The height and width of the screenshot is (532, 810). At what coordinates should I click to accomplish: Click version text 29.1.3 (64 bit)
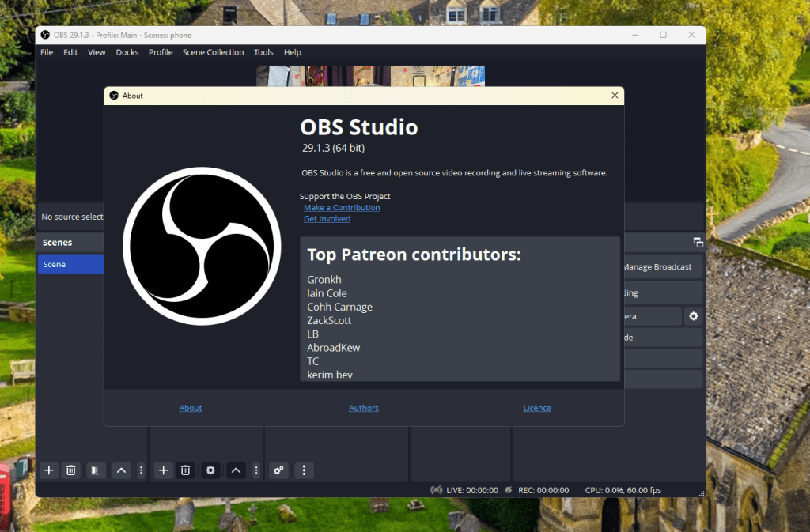pyautogui.click(x=333, y=148)
